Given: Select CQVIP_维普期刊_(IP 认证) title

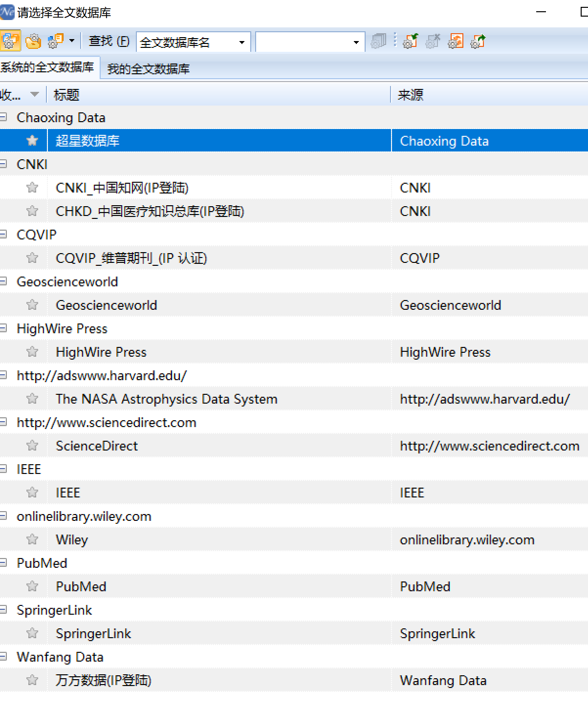Looking at the screenshot, I should (x=131, y=258).
